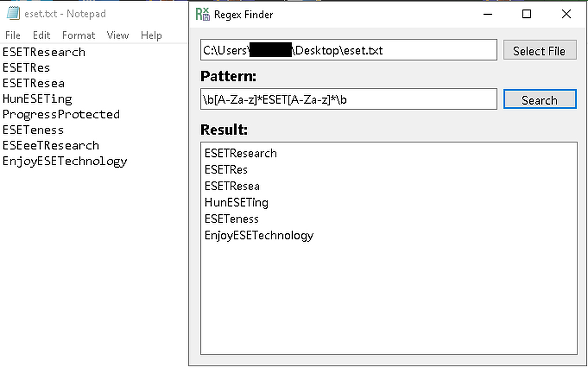This screenshot has height=368, width=588.
Task: Click the eset.txt - Notepad window title
Action: click(65, 14)
